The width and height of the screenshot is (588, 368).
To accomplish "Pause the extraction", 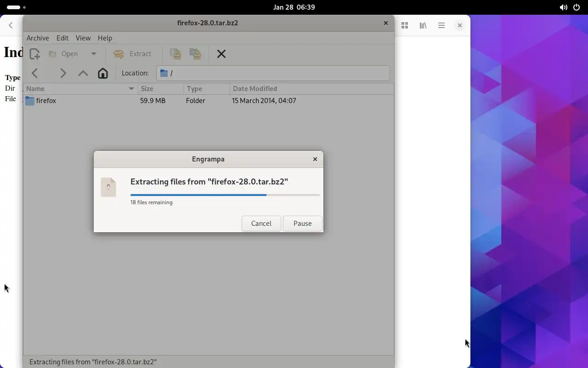I will click(x=303, y=224).
